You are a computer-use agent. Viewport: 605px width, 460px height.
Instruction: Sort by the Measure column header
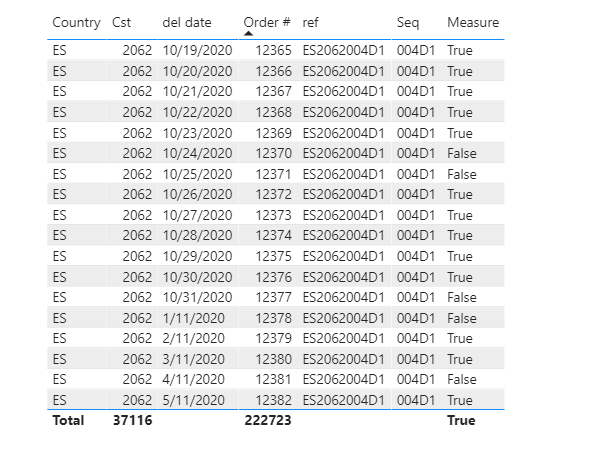pyautogui.click(x=473, y=22)
